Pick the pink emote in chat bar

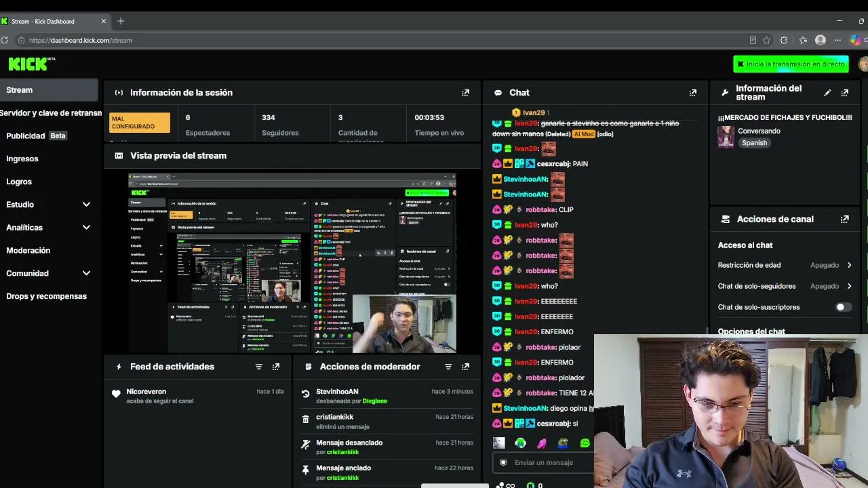(542, 443)
